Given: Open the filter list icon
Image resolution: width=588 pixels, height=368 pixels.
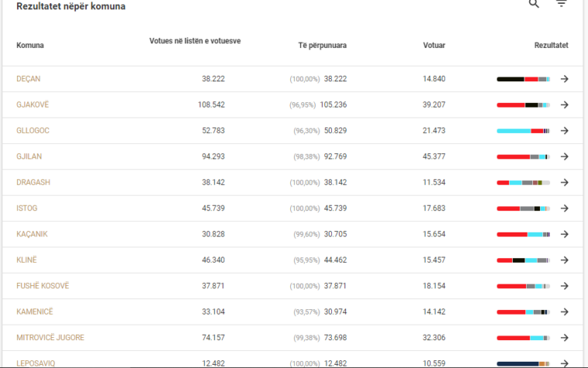Looking at the screenshot, I should point(562,4).
